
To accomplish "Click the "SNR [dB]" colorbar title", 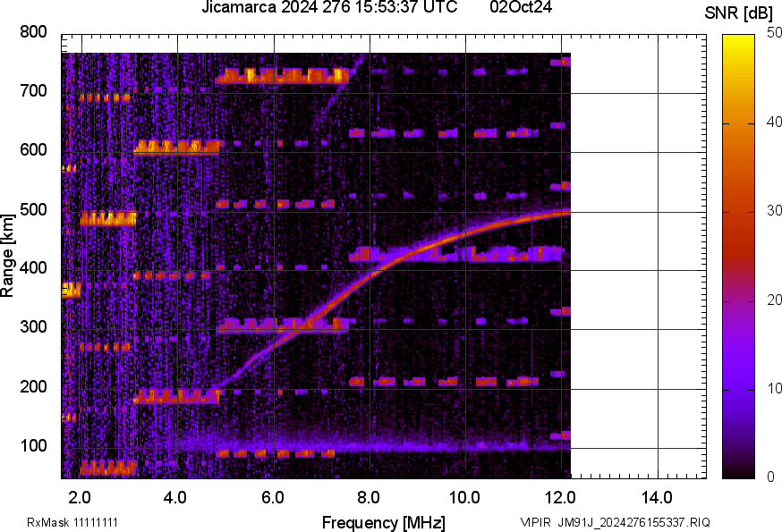I will (739, 13).
